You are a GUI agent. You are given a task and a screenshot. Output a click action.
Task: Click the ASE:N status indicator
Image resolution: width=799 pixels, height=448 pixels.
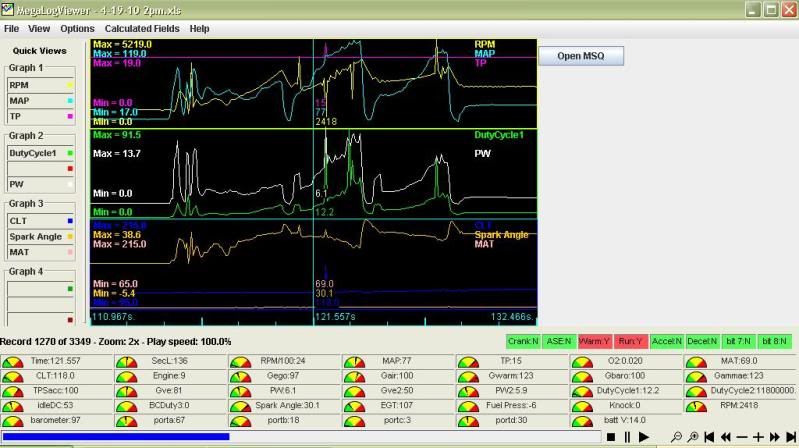pos(559,341)
